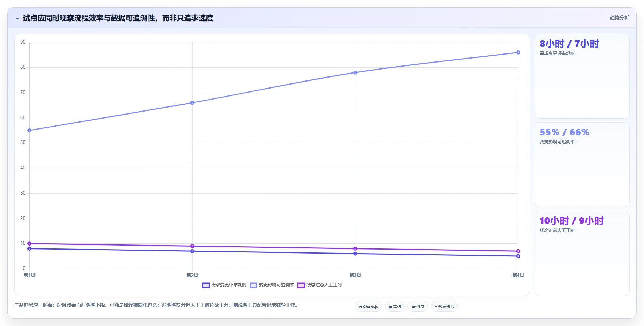Click the 8小时 / 7小时 card value
Screen dimensions: 644x326
pyautogui.click(x=569, y=44)
